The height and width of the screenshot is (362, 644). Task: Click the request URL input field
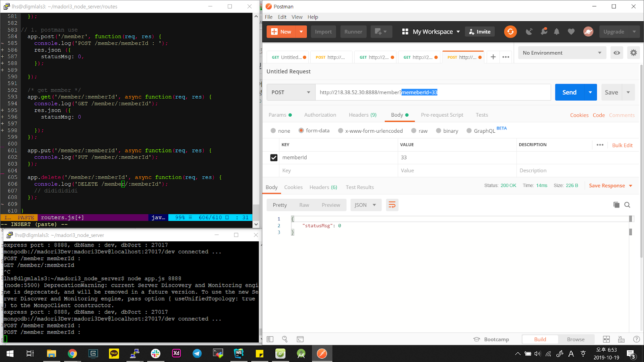pyautogui.click(x=433, y=92)
